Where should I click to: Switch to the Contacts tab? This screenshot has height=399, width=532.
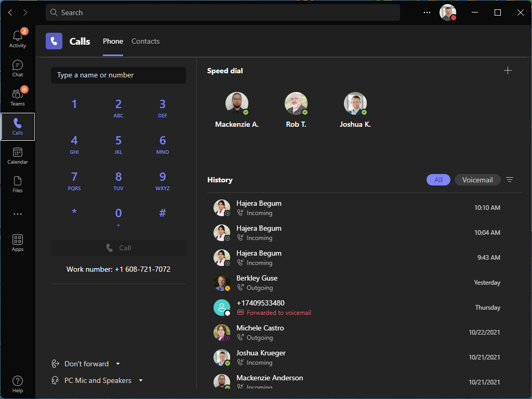[x=145, y=41]
